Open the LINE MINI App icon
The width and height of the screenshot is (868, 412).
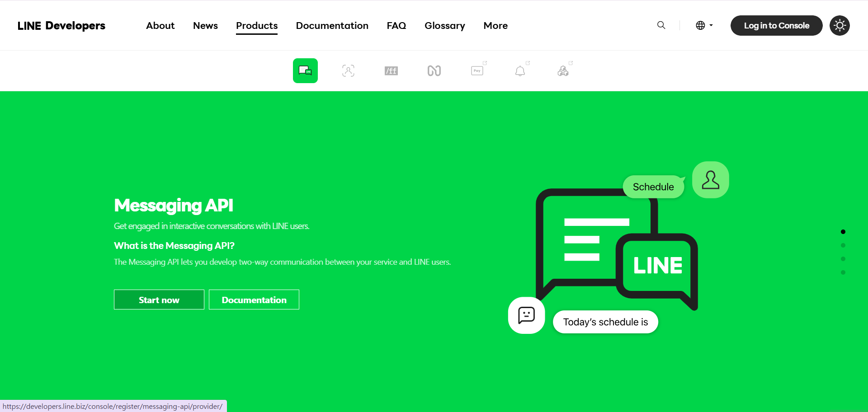point(434,71)
